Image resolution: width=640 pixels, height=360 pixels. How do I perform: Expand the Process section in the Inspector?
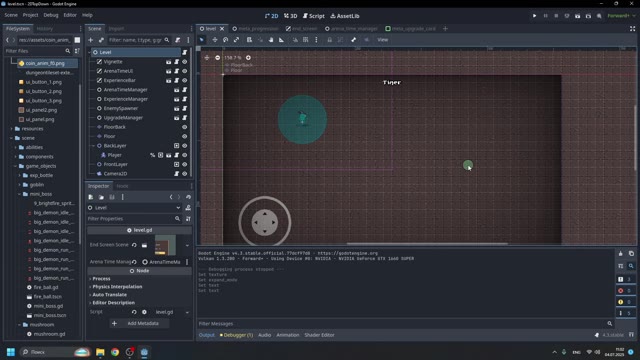point(101,279)
